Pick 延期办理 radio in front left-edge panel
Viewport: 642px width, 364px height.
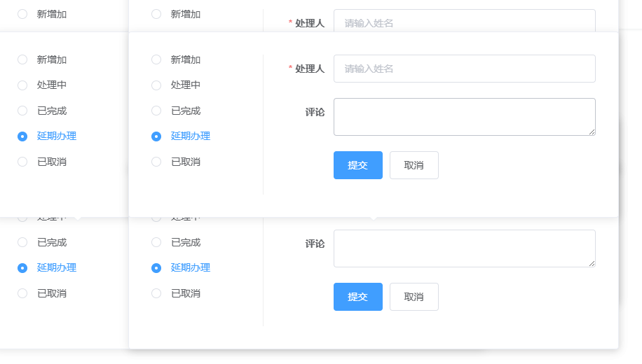coord(22,136)
